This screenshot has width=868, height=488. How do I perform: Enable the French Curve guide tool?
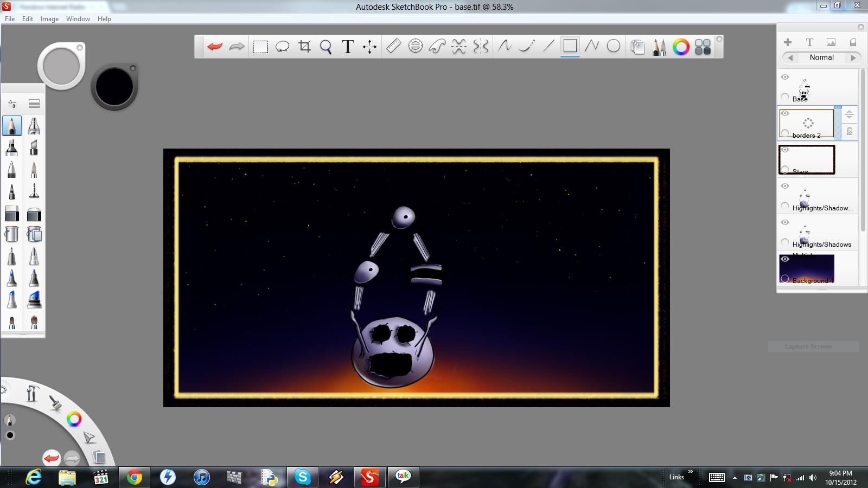437,47
